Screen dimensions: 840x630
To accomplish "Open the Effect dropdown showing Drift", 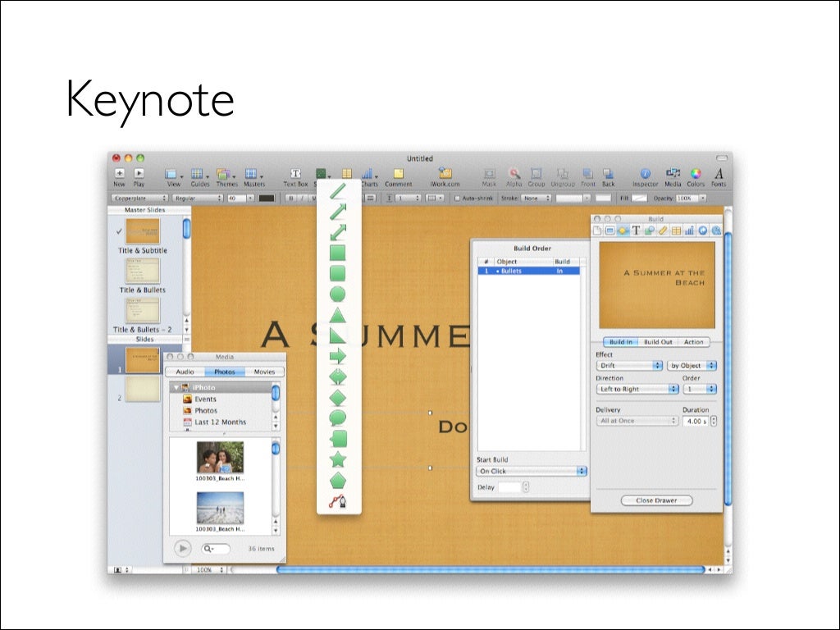I will click(629, 365).
